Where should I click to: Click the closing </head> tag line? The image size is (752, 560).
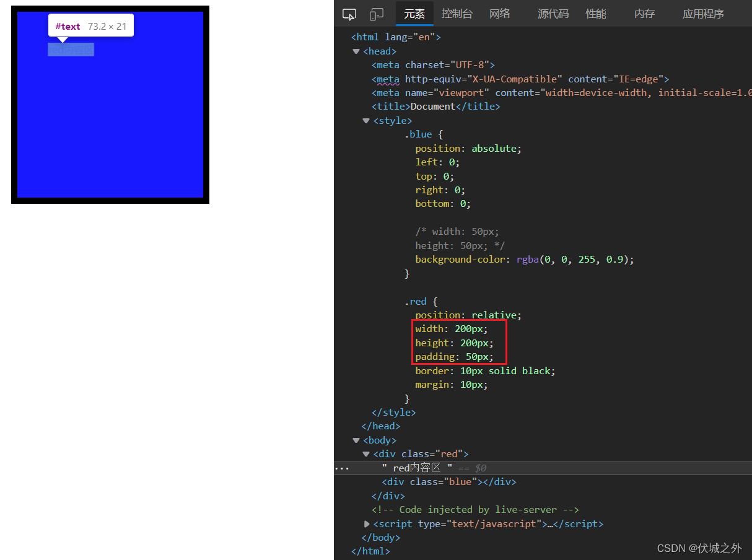[381, 426]
